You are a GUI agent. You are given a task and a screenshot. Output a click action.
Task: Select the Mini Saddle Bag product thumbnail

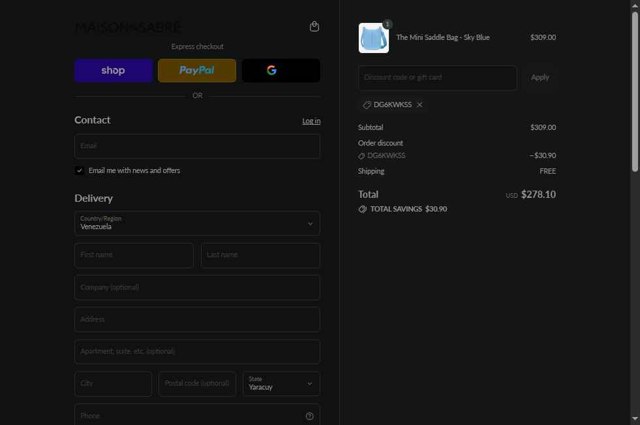[x=373, y=38]
